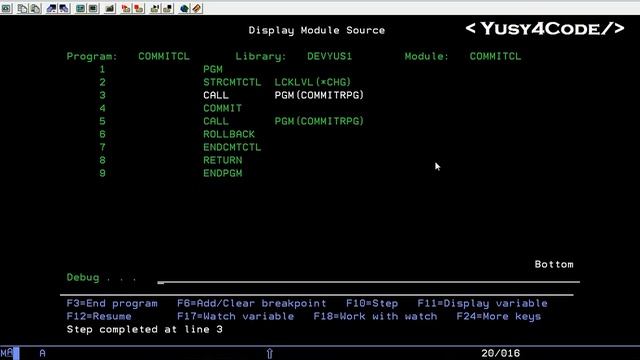Open the Keyboard remap toolbar icon
This screenshot has width=640, height=360.
tap(110, 8)
